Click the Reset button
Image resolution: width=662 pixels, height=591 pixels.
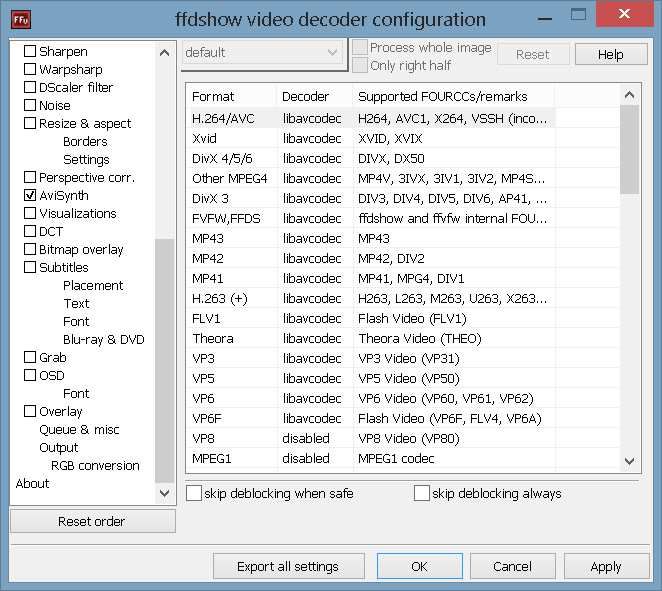533,54
